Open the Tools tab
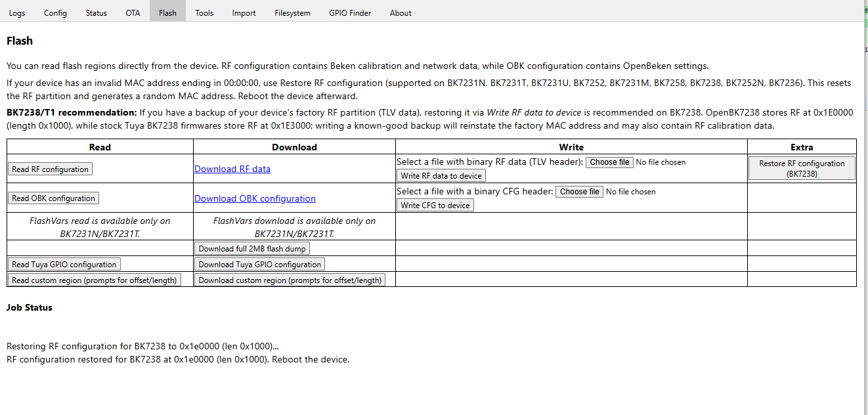868x415 pixels. click(x=204, y=12)
